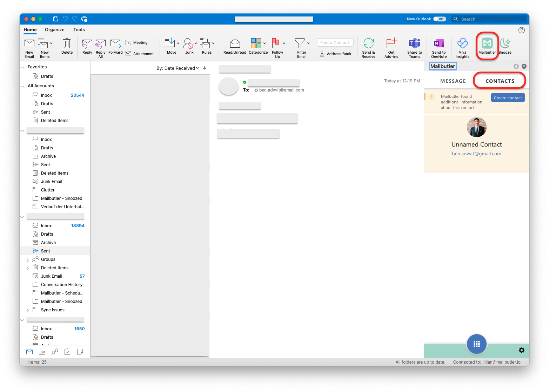Open Address Book
This screenshot has width=549, height=392.
(335, 54)
